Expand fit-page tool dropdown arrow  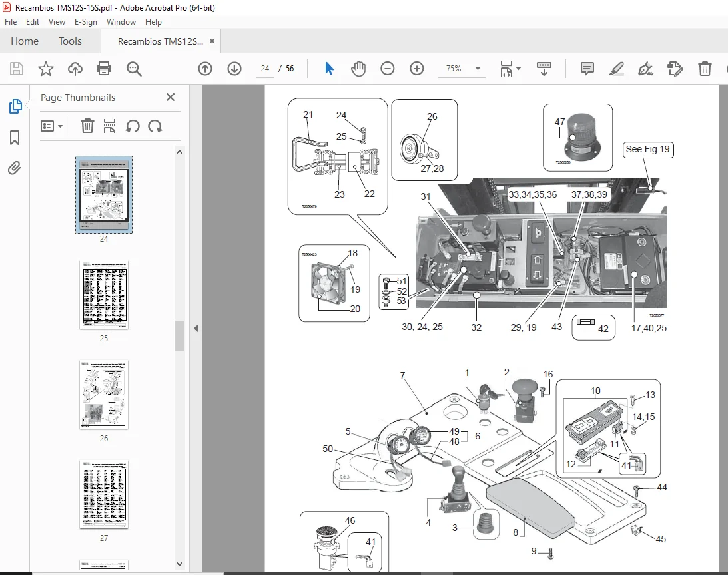coord(519,69)
